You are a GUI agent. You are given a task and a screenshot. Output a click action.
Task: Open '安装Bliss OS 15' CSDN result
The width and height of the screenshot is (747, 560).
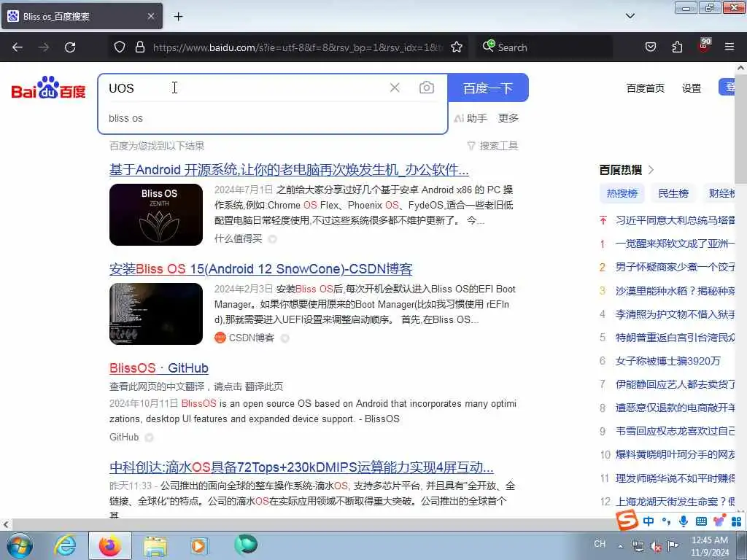coord(260,269)
